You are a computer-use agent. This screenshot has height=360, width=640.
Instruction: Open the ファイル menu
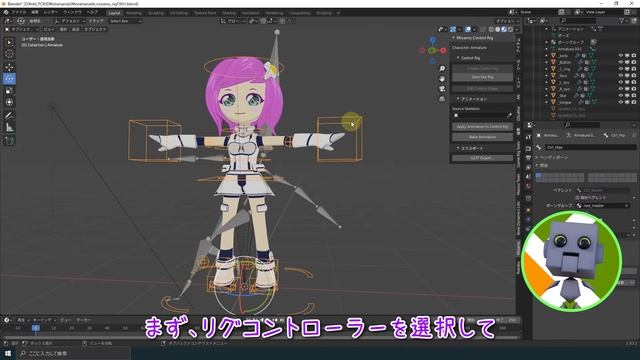(x=19, y=13)
